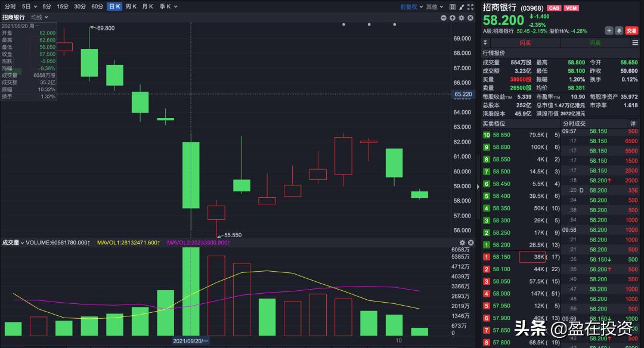Switch to the 30分 chart tab
Viewport: 644px width, 348px height.
(x=80, y=7)
